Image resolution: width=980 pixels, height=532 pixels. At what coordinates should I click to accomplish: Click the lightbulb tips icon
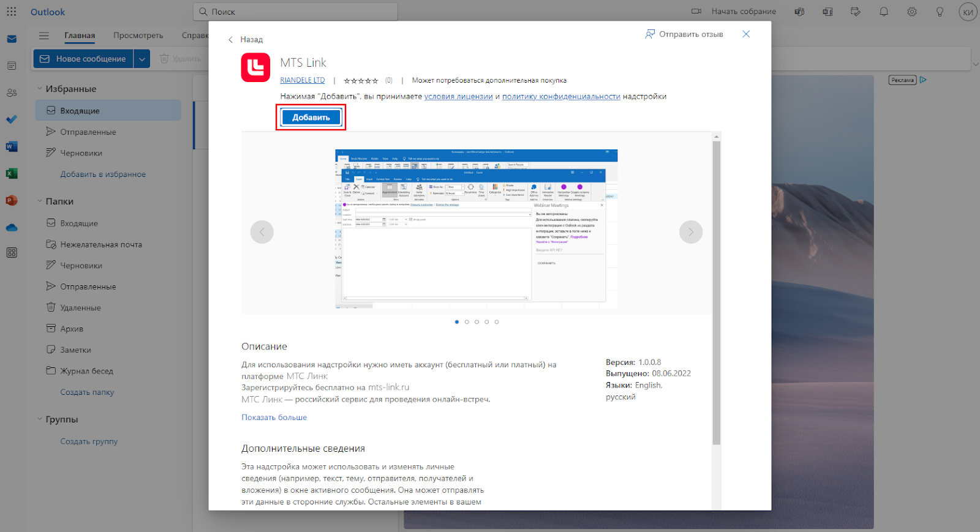(x=940, y=12)
